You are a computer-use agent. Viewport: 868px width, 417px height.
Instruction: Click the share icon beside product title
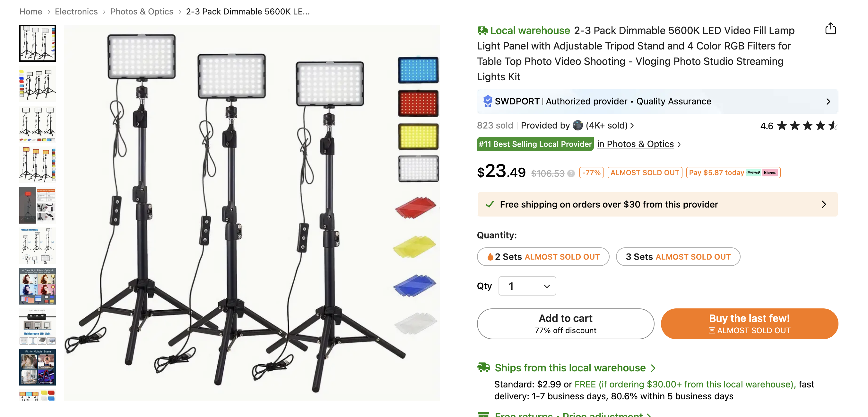click(x=830, y=29)
